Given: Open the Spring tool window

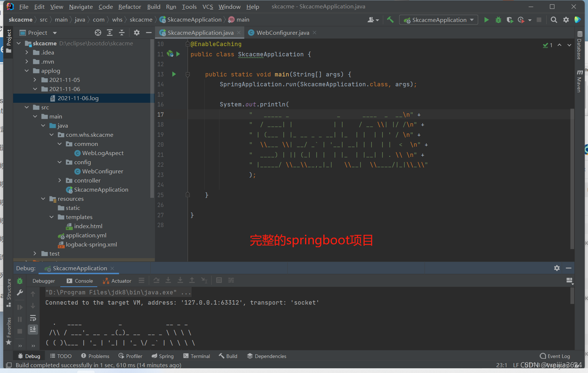Looking at the screenshot, I should pyautogui.click(x=162, y=356).
